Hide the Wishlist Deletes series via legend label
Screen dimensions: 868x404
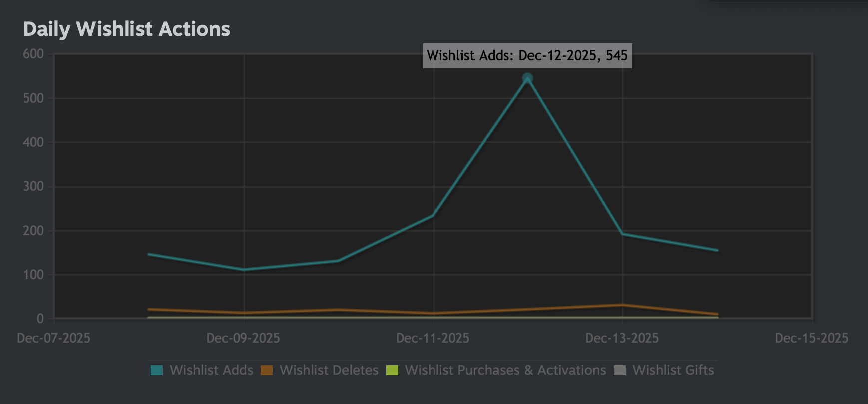[329, 370]
